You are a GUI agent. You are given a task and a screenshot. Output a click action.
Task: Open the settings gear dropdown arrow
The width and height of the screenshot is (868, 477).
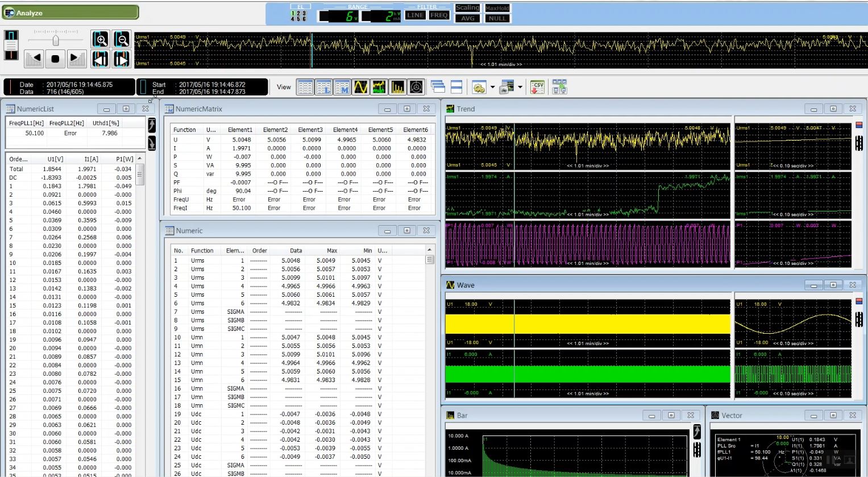(492, 88)
